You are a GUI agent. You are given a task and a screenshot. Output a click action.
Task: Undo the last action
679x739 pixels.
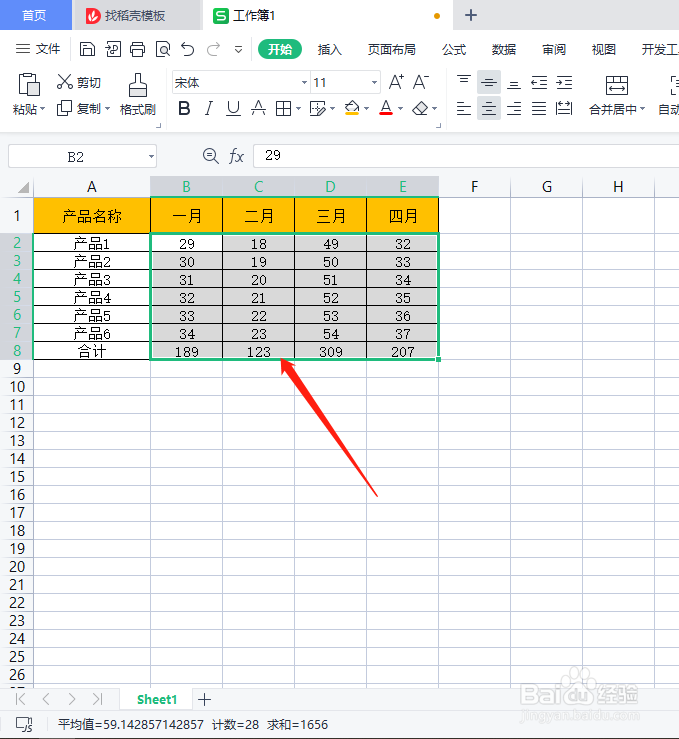[188, 49]
